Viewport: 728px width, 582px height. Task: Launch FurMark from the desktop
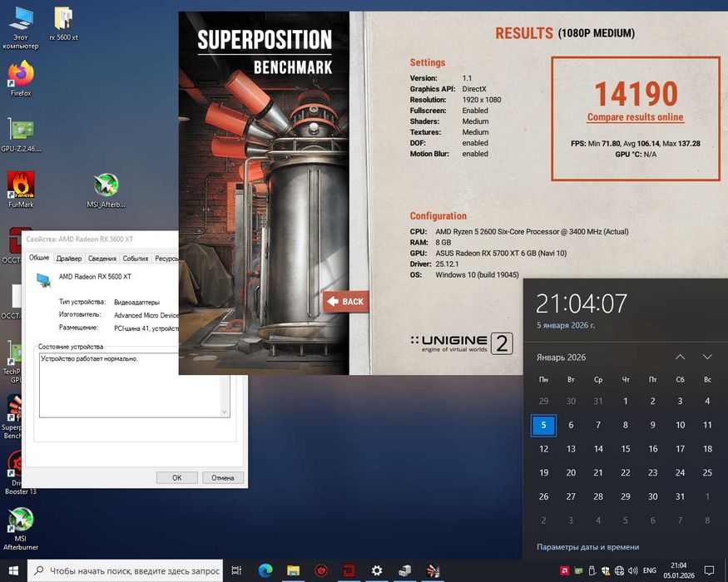point(21,190)
